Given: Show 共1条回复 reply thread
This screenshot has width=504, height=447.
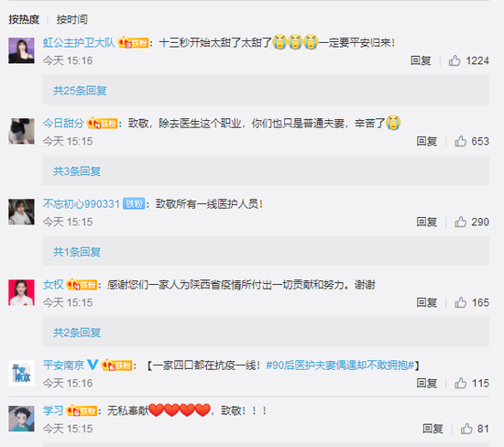Looking at the screenshot, I should coord(77,252).
